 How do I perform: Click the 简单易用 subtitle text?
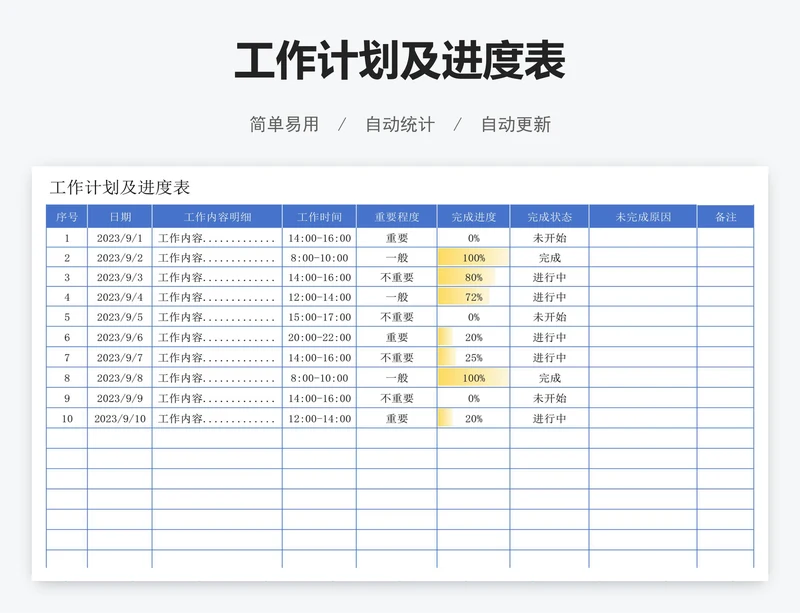point(284,124)
